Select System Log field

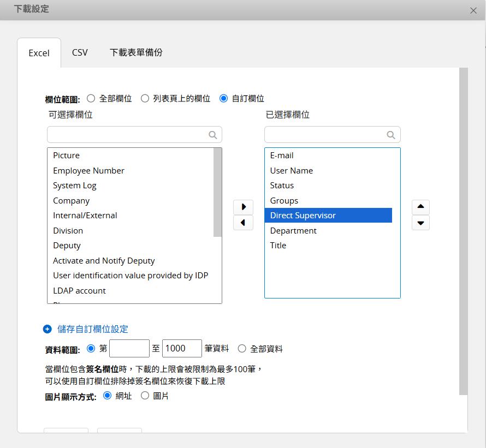coord(131,186)
